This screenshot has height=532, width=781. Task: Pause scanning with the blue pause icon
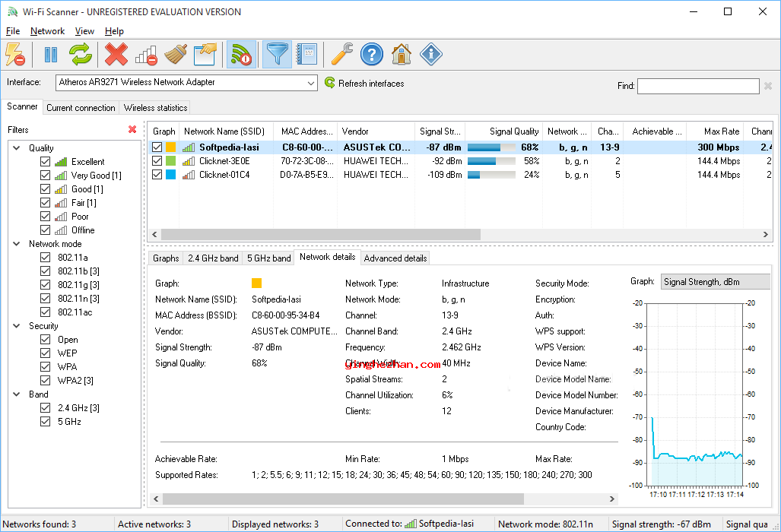(x=51, y=54)
